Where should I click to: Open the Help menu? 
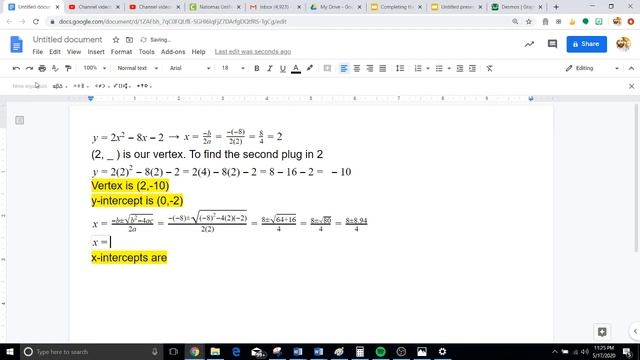click(198, 52)
